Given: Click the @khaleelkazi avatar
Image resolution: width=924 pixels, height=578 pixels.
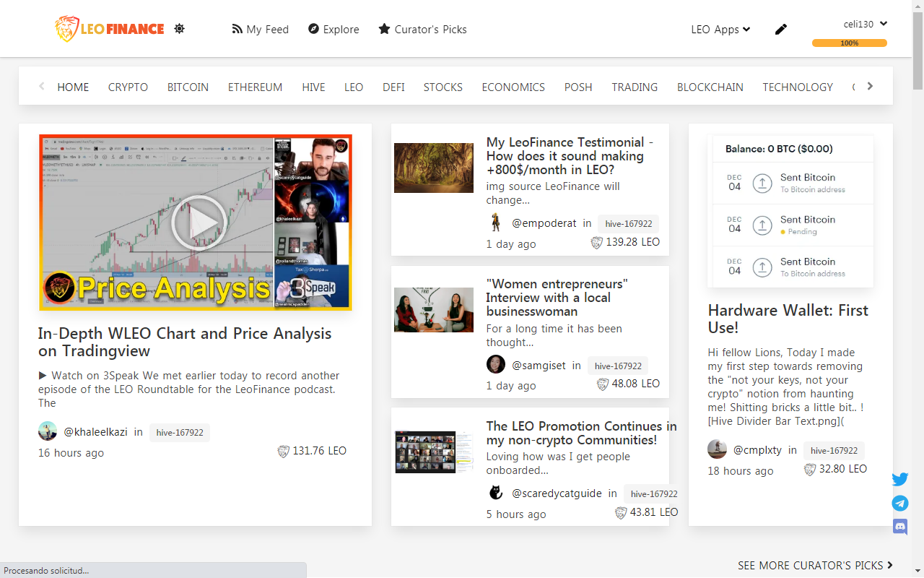Looking at the screenshot, I should [x=48, y=431].
